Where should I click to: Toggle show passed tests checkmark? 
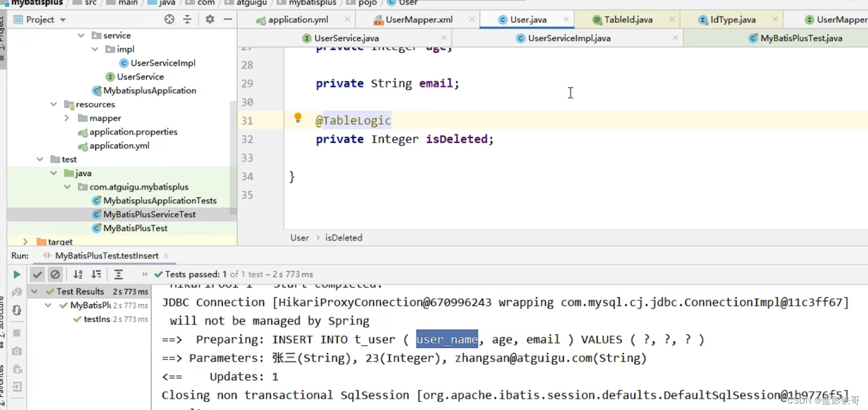pos(37,274)
